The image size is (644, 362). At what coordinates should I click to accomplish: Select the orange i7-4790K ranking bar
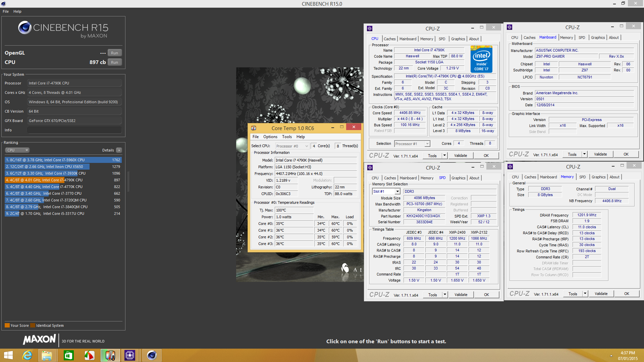point(63,180)
